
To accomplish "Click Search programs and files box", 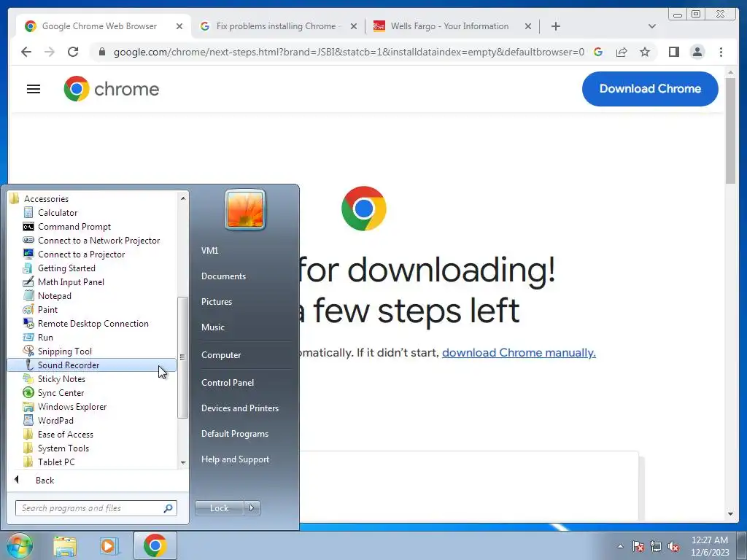I will 96,508.
